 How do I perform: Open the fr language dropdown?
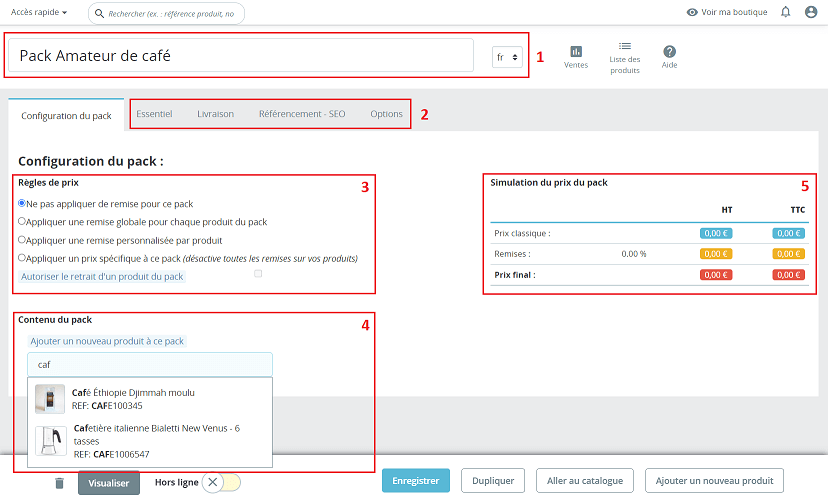pyautogui.click(x=507, y=57)
